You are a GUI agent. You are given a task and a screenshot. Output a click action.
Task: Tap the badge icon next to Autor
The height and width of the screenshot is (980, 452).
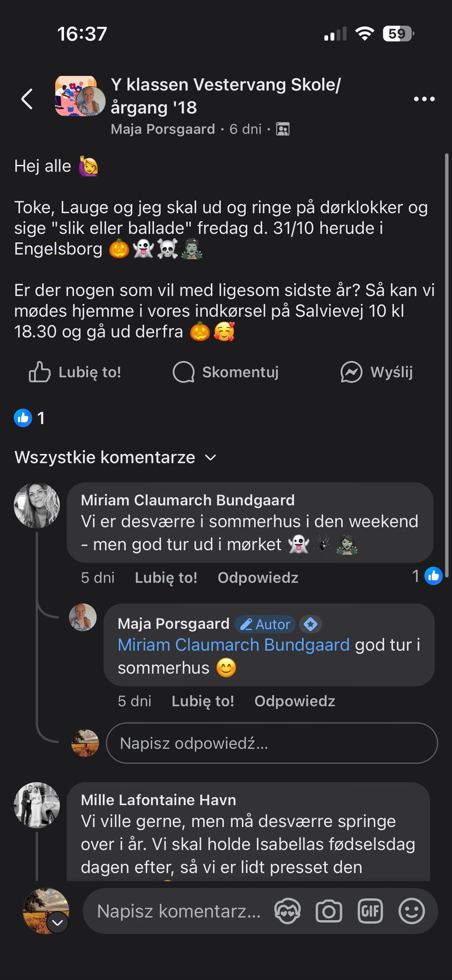(x=310, y=624)
